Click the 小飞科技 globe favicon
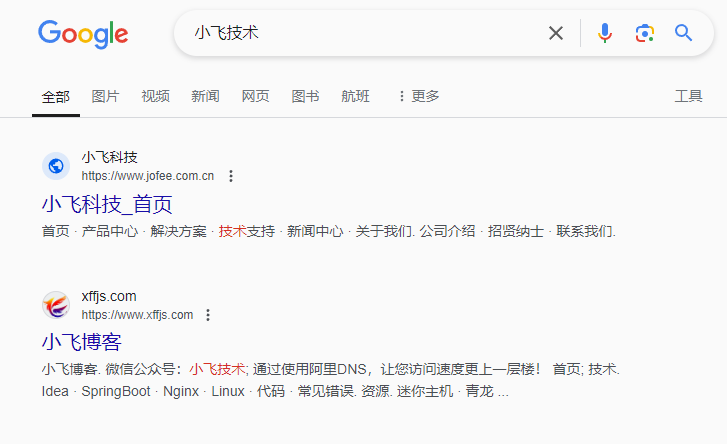This screenshot has width=727, height=444. pyautogui.click(x=56, y=166)
